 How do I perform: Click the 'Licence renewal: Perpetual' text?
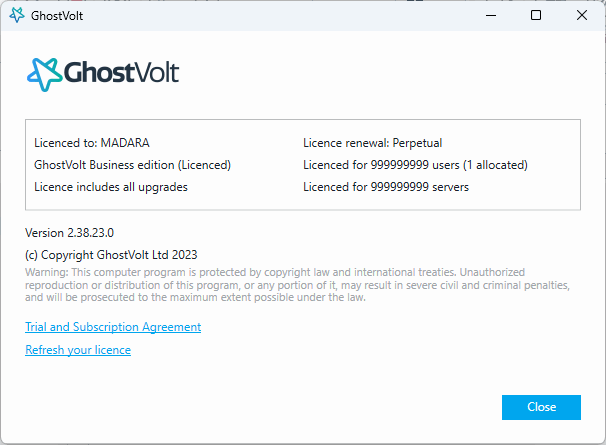[x=372, y=142]
